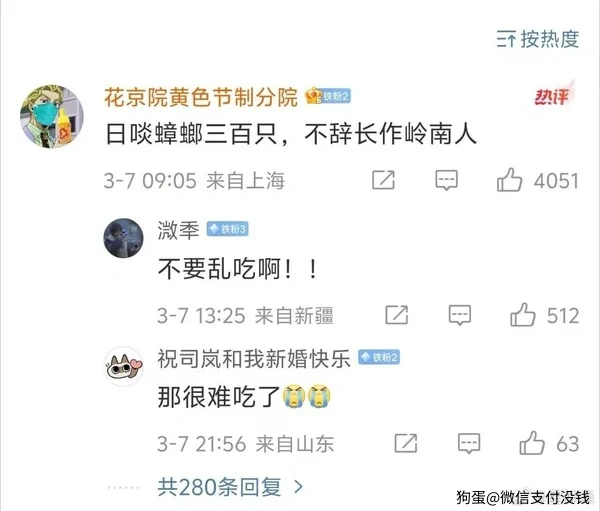
Task: Tap the comment icon on 澂季's reply
Action: pyautogui.click(x=460, y=315)
